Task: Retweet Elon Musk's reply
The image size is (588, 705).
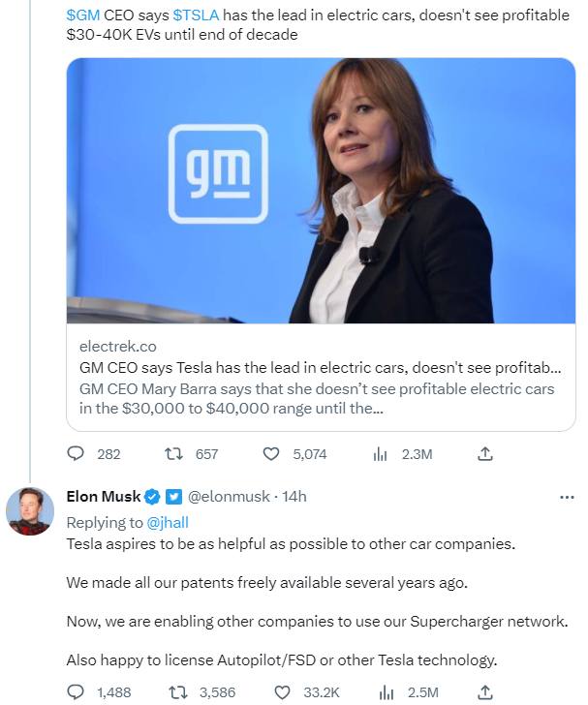Action: 175,691
